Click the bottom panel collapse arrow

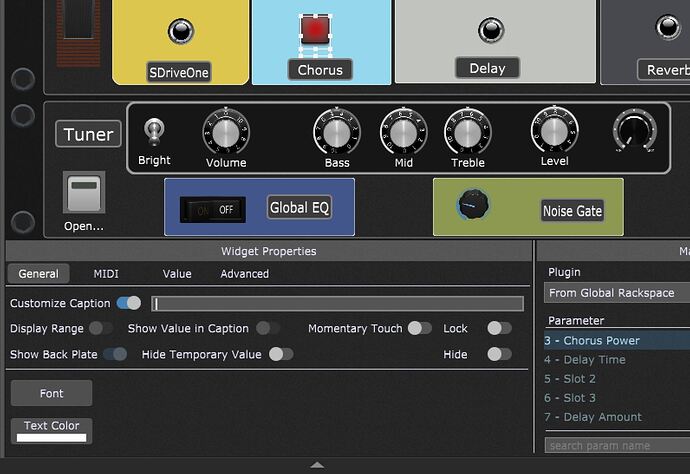click(x=317, y=465)
